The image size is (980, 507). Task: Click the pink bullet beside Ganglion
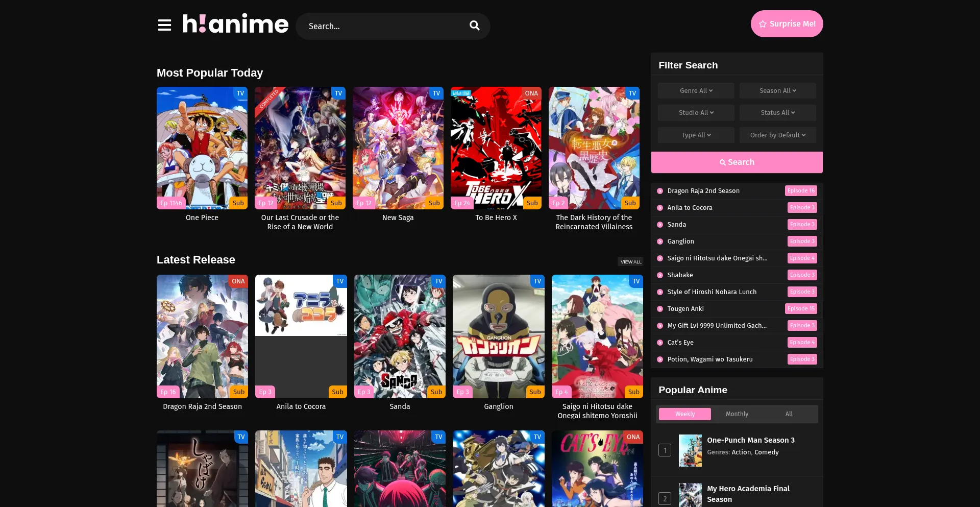660,242
